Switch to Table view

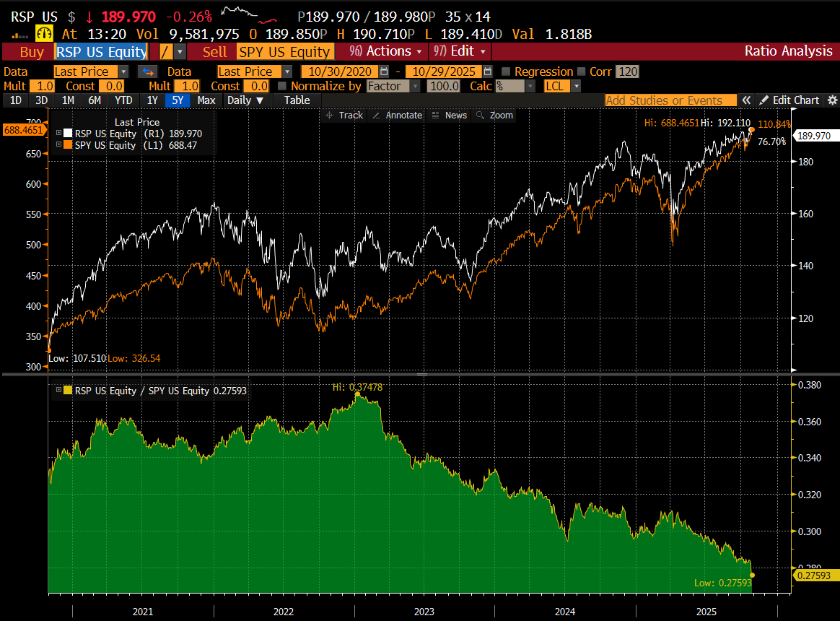(297, 100)
